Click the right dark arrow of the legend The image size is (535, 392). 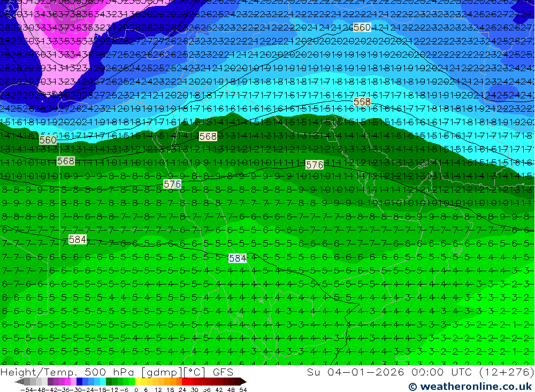(243, 381)
